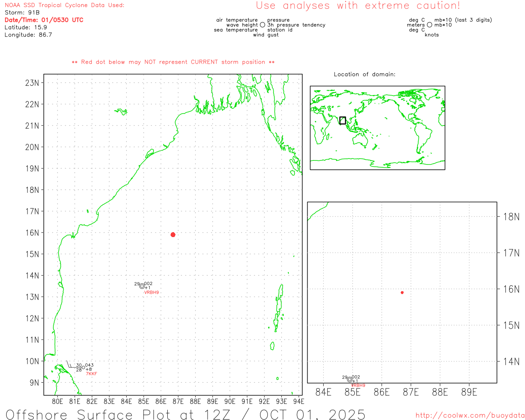Open the coolwx.com buoydata link
Image resolution: width=525 pixels, height=420 pixels.
point(470,415)
